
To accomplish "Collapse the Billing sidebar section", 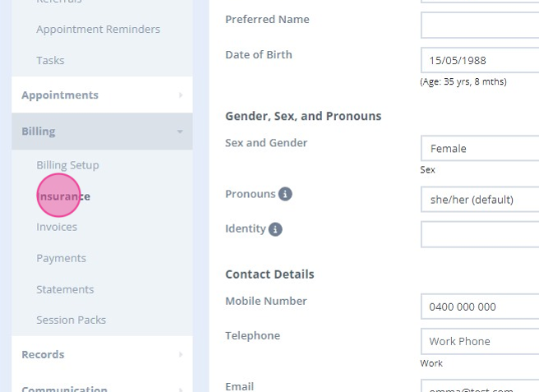I will pos(102,131).
